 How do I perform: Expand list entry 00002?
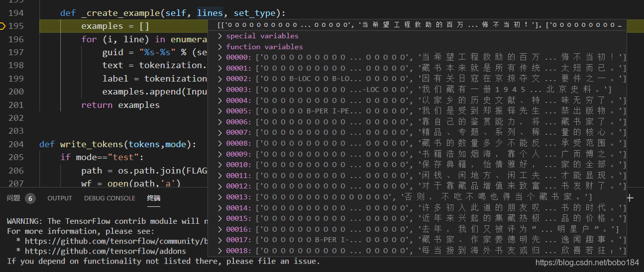220,79
